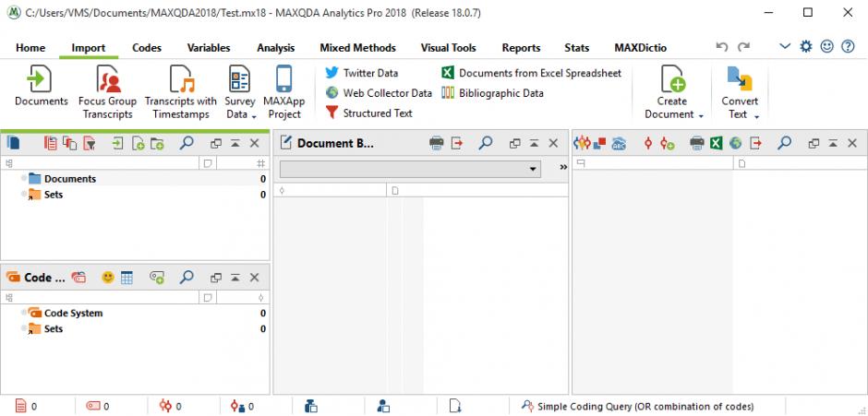Image resolution: width=868 pixels, height=416 pixels.
Task: Add a new code with the plus icon
Action: coord(157,277)
